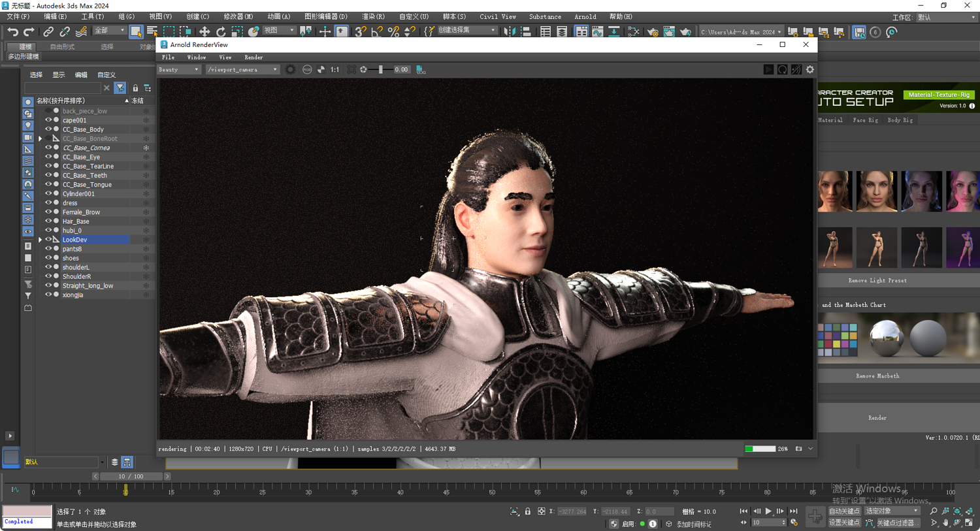Viewport: 980px width, 531px height.
Task: Hide the CC_Base_Eye object via eye icon
Action: pyautogui.click(x=48, y=157)
